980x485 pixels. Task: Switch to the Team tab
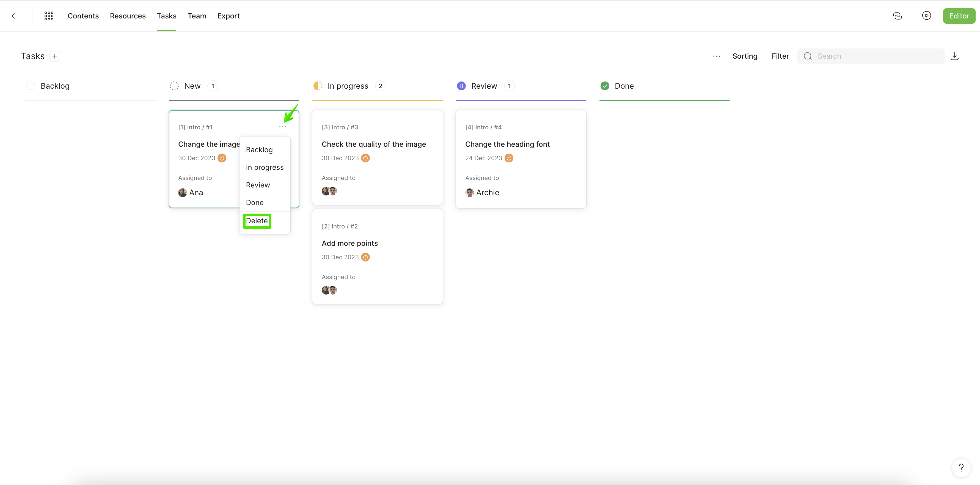pyautogui.click(x=197, y=16)
